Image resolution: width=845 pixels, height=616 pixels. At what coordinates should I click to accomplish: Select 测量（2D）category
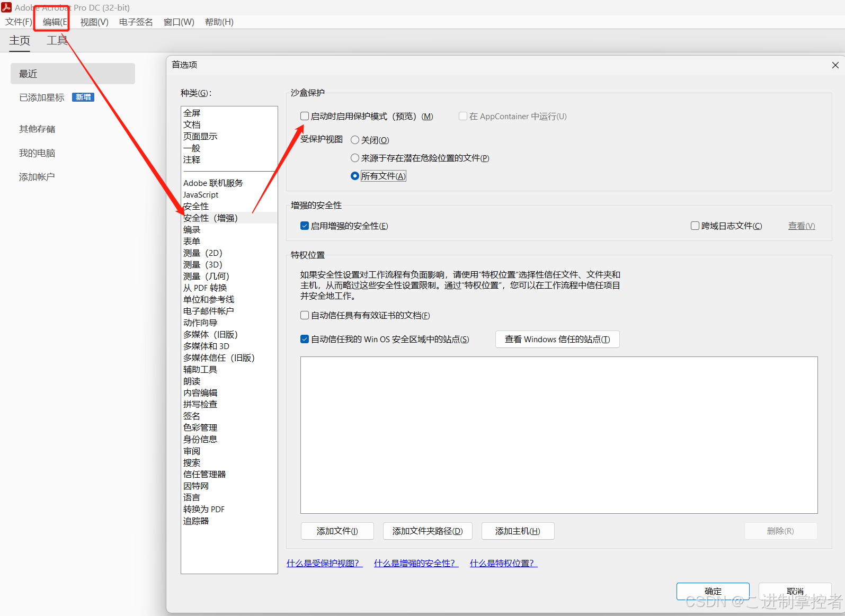[229, 253]
